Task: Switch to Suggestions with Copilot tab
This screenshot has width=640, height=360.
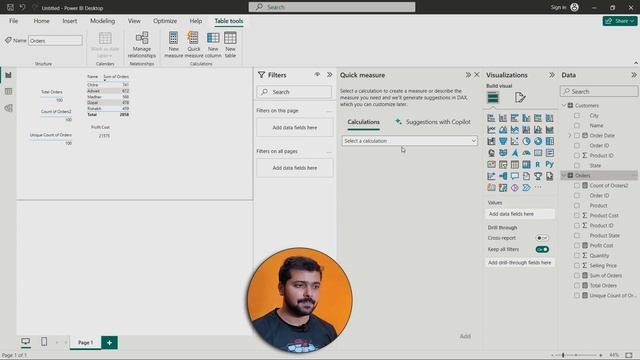Action: tap(433, 122)
